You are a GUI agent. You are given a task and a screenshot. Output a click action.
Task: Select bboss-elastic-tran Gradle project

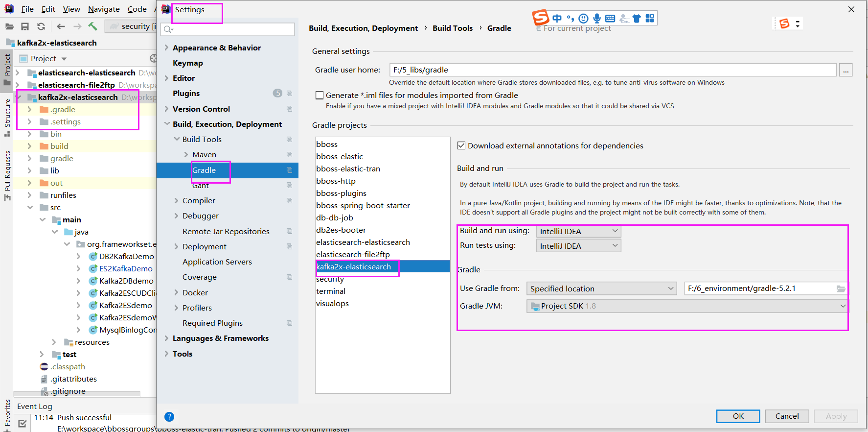[348, 168]
